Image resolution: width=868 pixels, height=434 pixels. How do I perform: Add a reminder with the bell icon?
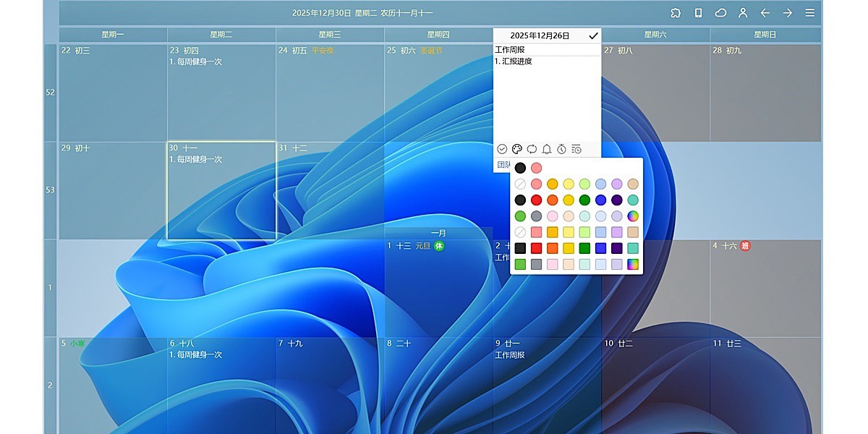[x=547, y=149]
